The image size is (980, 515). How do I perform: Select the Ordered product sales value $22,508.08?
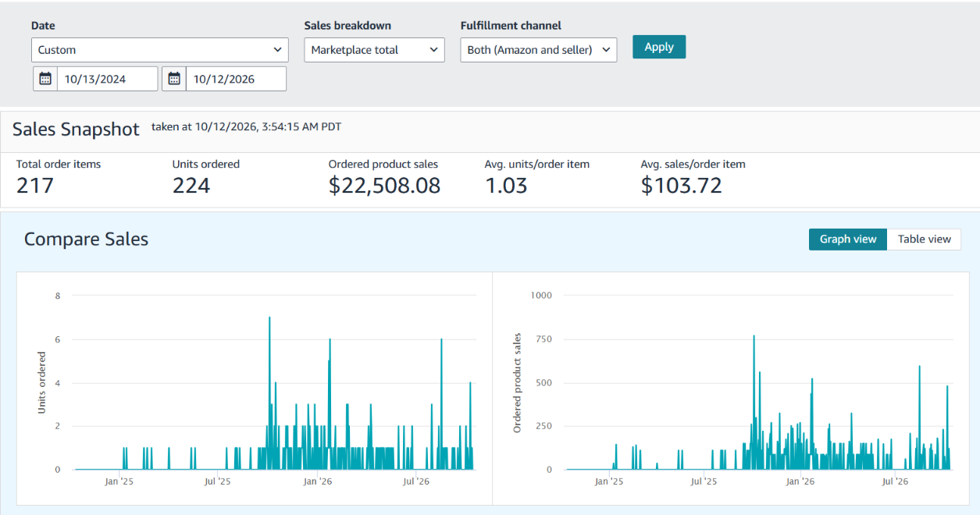coord(385,186)
